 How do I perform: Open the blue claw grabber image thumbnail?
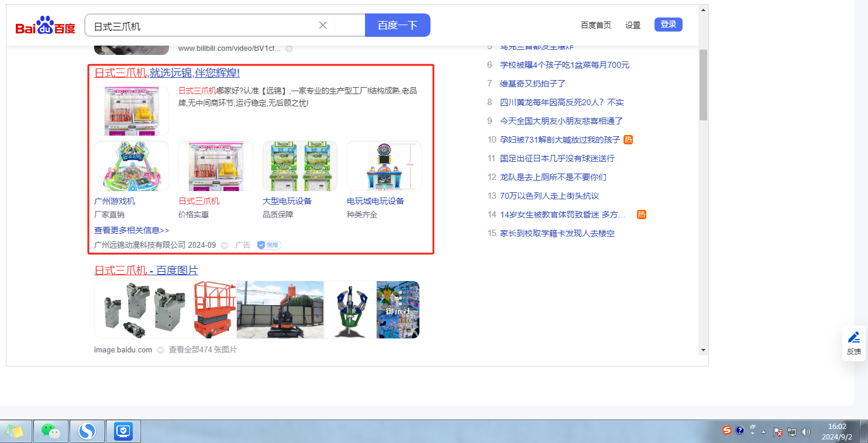350,310
